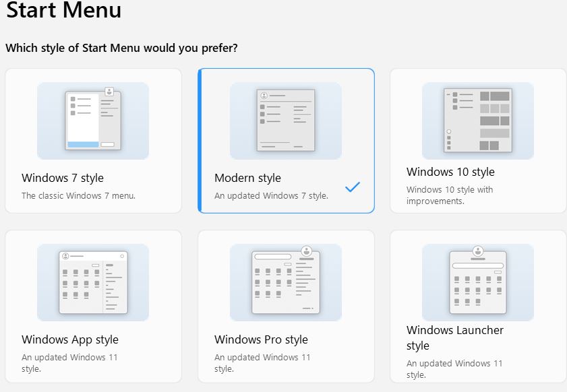Screen dimensions: 567x392
Task: Choose the Windows Pro style preview thumbnail
Action: click(x=286, y=282)
